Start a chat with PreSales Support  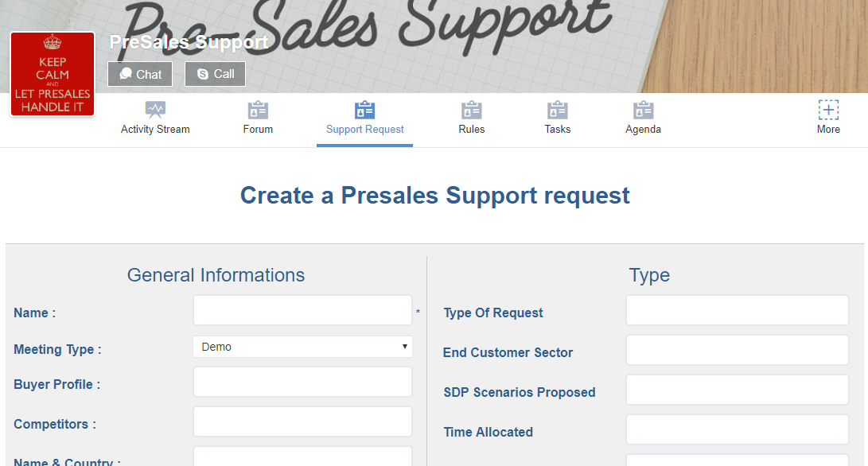coord(140,74)
